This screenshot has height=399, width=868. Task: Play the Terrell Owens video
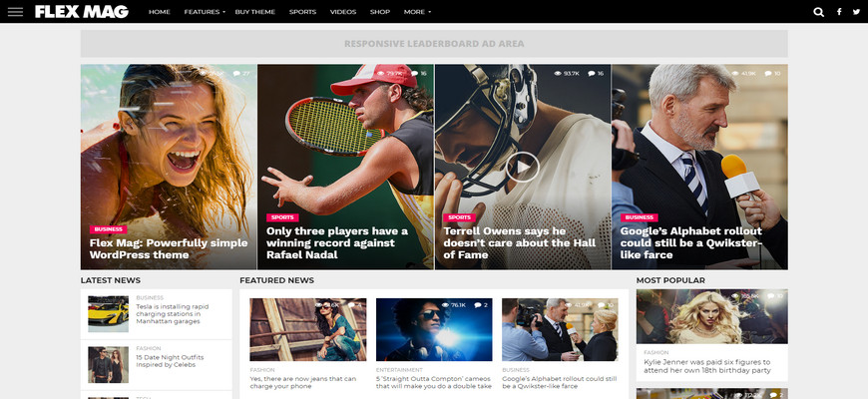[x=522, y=167]
